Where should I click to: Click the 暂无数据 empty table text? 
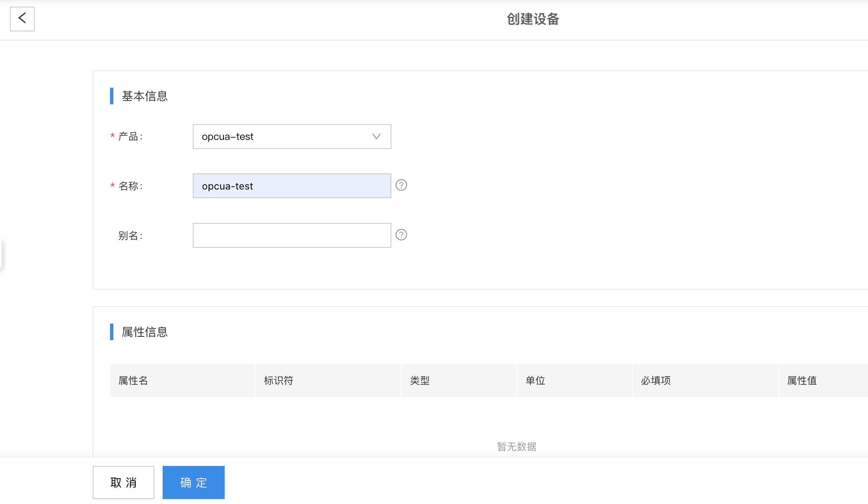click(517, 447)
